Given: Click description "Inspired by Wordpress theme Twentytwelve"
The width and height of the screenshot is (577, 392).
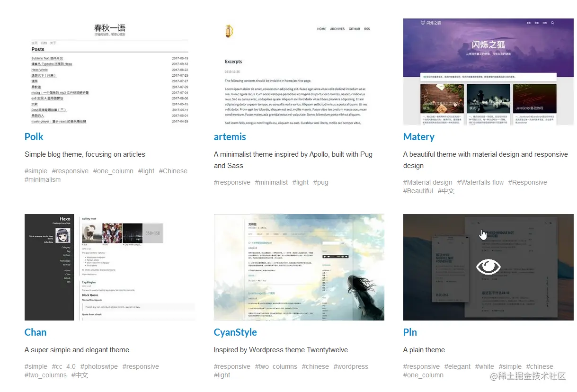Looking at the screenshot, I should coord(281,350).
